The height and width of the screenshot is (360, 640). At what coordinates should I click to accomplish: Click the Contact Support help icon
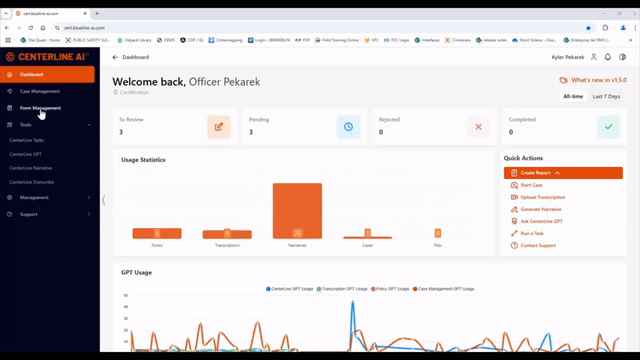[x=514, y=245]
